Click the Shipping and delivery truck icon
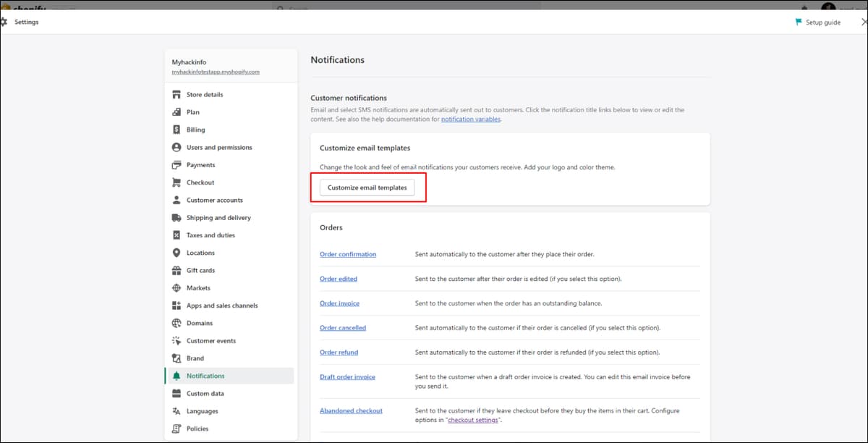This screenshot has height=443, width=868. click(x=176, y=218)
